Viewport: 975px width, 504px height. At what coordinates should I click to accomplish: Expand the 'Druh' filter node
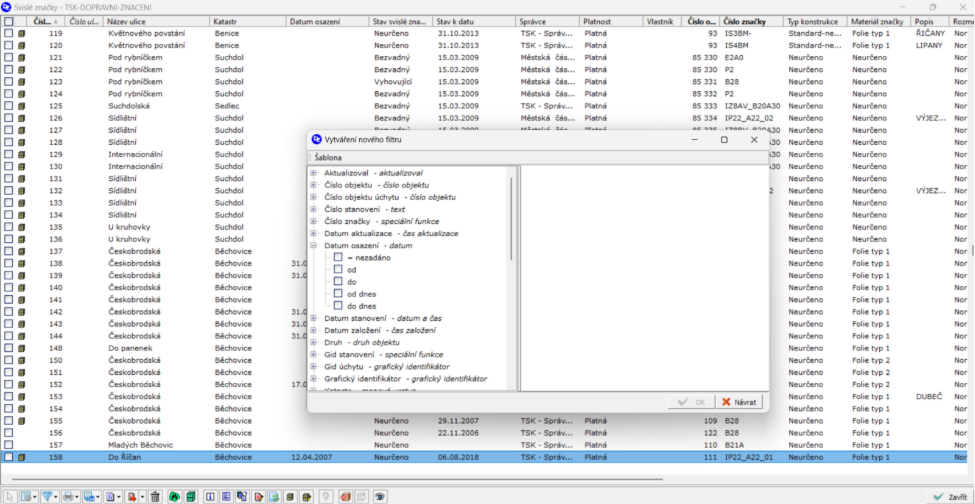click(x=314, y=342)
